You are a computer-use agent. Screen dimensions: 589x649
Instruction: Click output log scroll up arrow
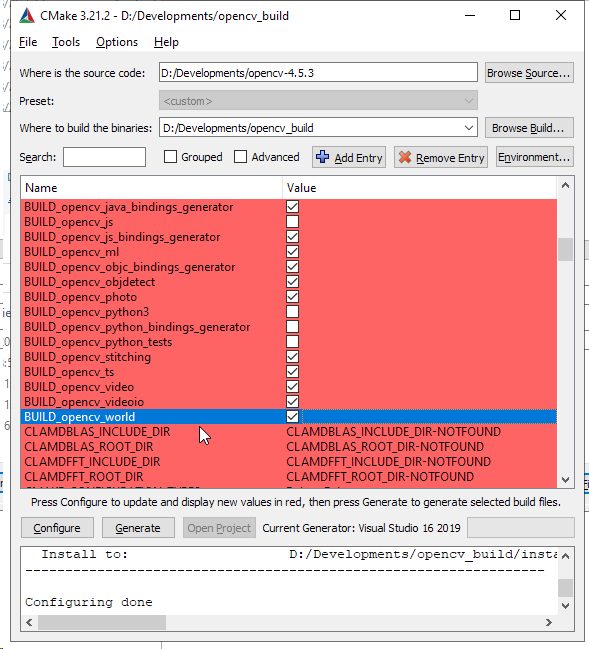click(565, 555)
